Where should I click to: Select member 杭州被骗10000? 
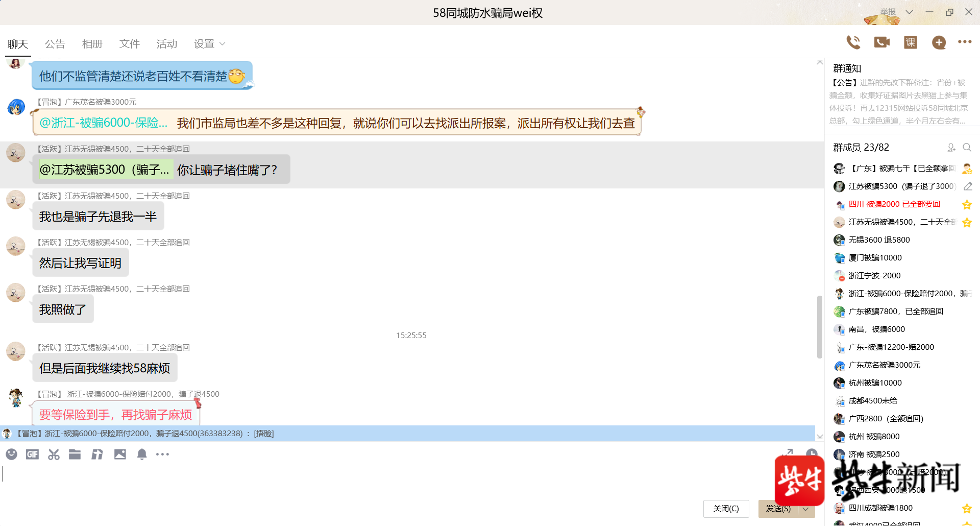coord(902,383)
